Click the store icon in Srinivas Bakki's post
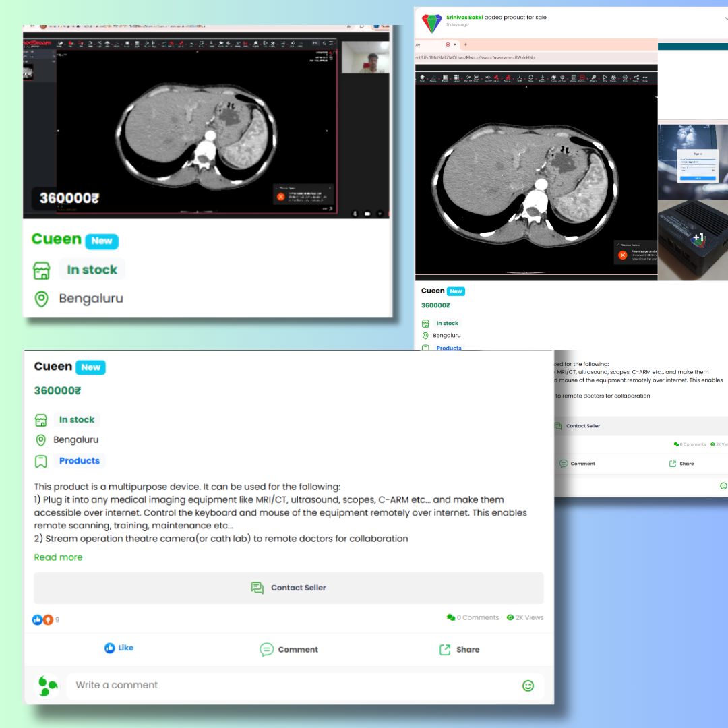The image size is (728, 728). pyautogui.click(x=425, y=323)
